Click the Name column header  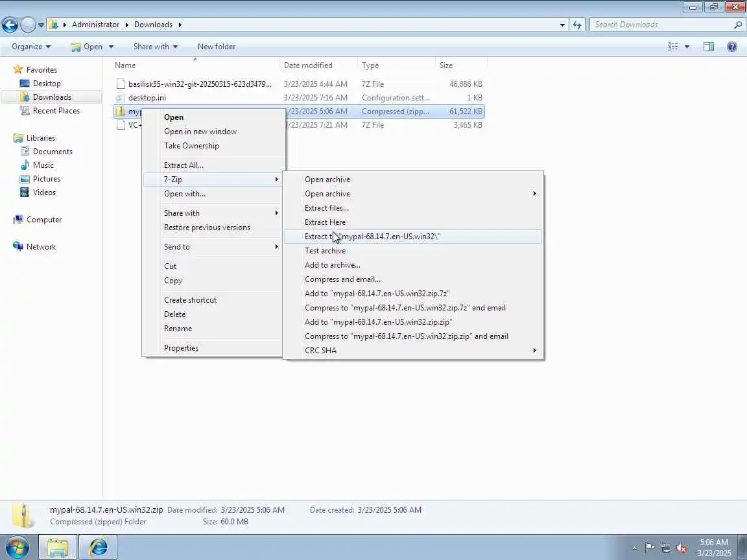click(x=196, y=65)
